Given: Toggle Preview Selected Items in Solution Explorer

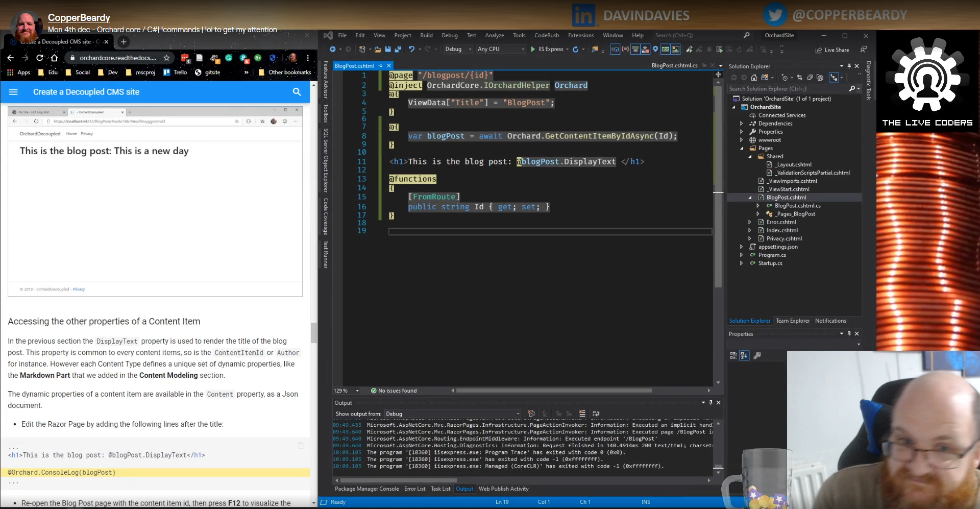Looking at the screenshot, I should 834,78.
